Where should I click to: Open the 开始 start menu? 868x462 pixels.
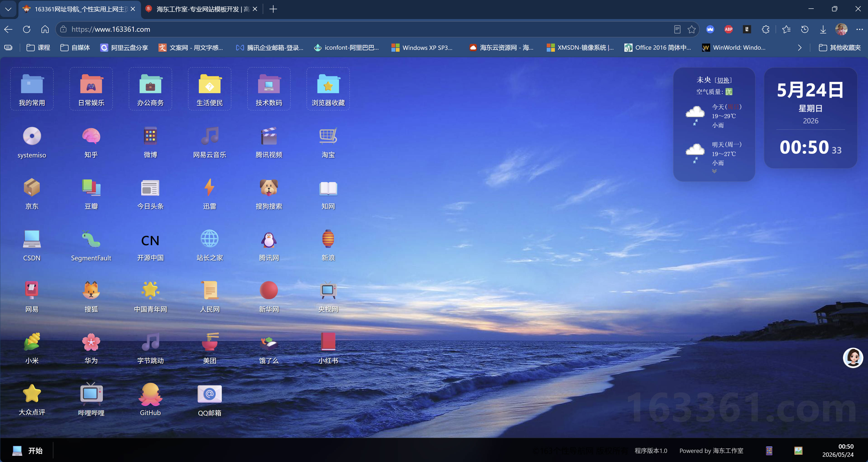coord(27,451)
